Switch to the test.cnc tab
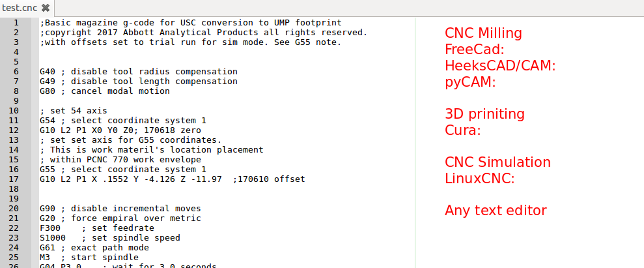The image size is (644, 268). point(19,8)
